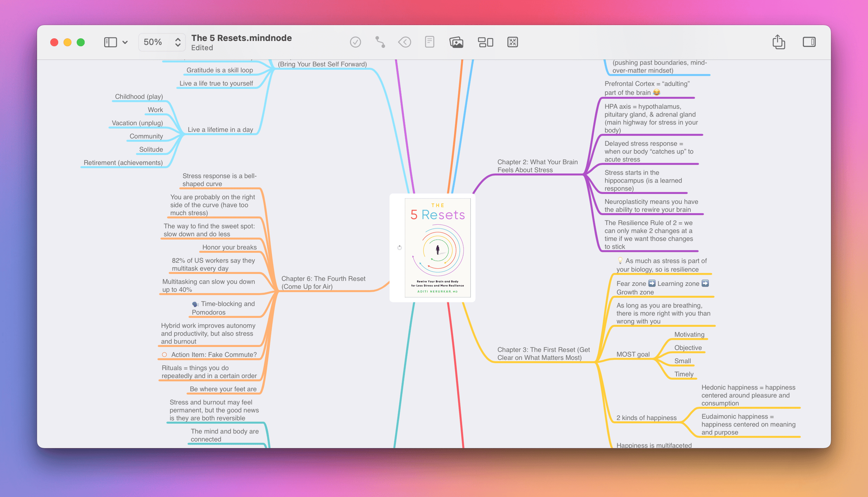Click the share toolbar icon

click(x=779, y=42)
